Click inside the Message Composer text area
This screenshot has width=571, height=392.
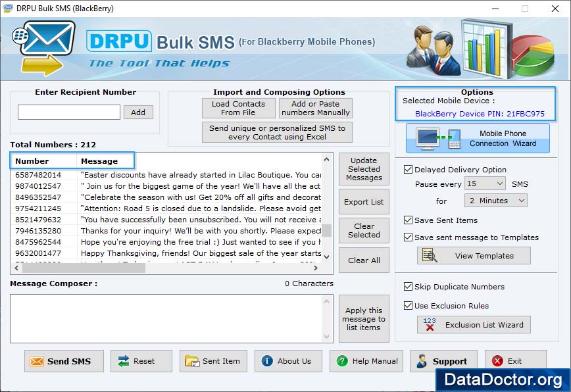click(166, 318)
